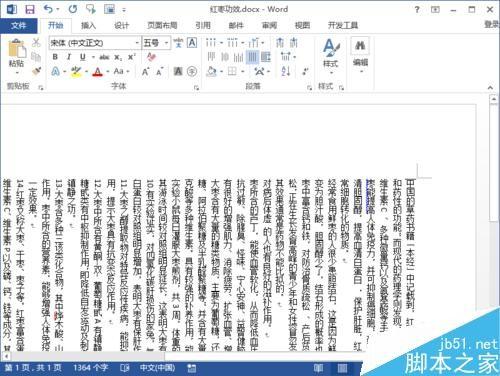Image resolution: width=500 pixels, height=376 pixels.
Task: Open the proofing book icon in status bar
Action: click(x=124, y=368)
